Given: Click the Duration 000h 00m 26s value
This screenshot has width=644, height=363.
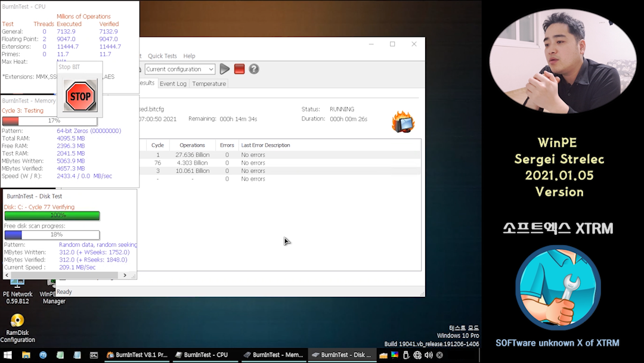Looking at the screenshot, I should [348, 119].
